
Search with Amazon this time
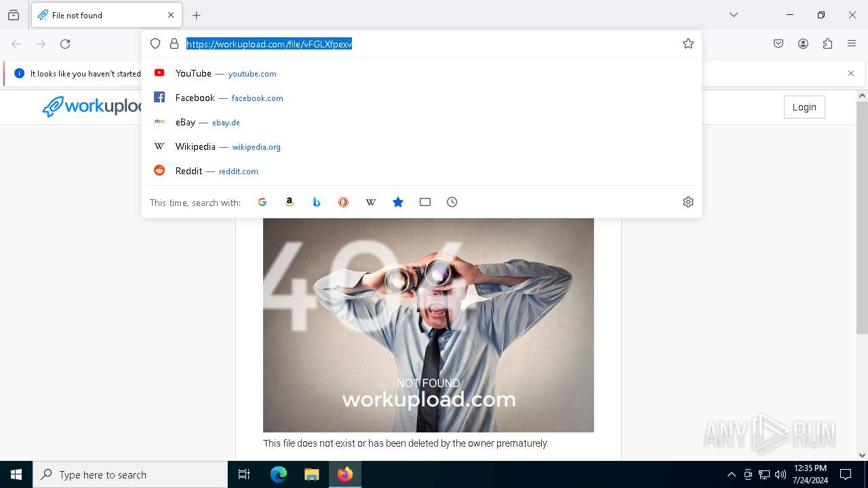point(290,202)
